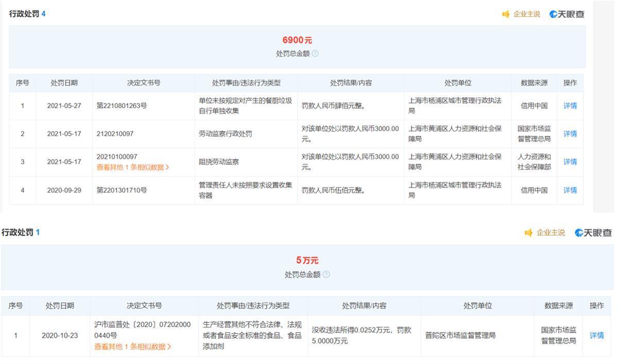Click the 数据来源 column header in the bottom table
Viewport: 618px width, 364px height.
[559, 305]
